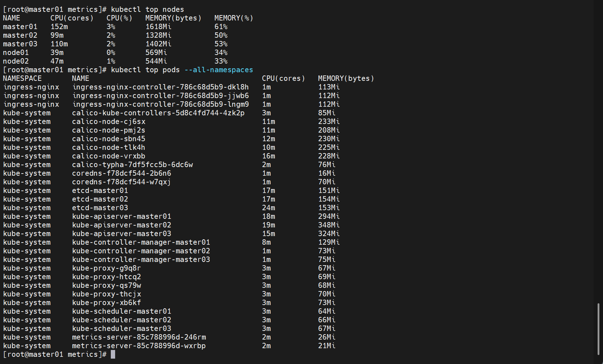Select node01 in the nodes table
The image size is (603, 364).
coord(16,52)
